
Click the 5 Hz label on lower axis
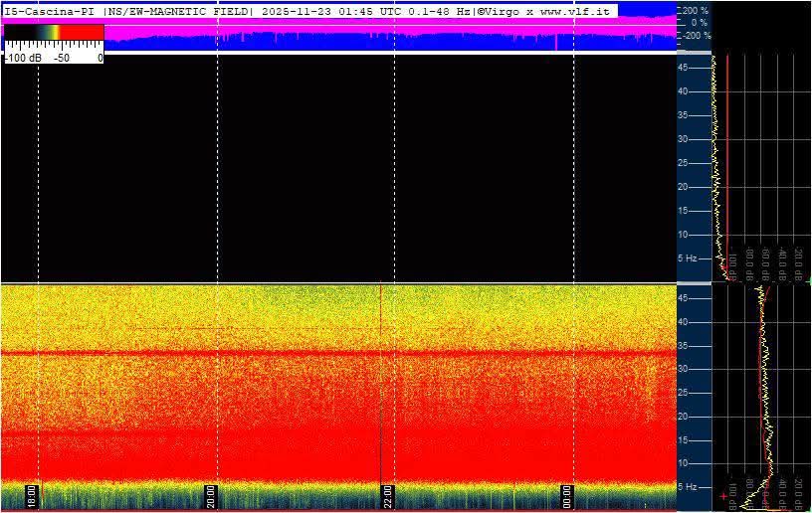point(688,486)
